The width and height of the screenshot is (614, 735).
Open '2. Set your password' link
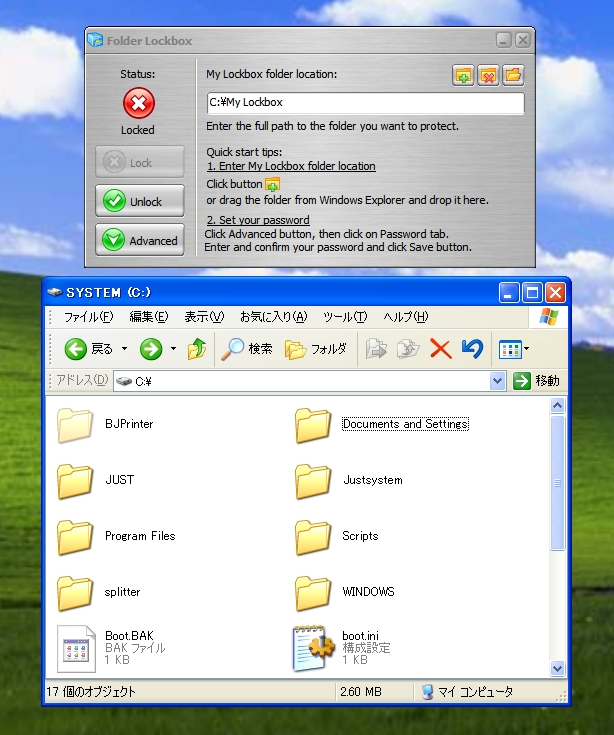[258, 220]
